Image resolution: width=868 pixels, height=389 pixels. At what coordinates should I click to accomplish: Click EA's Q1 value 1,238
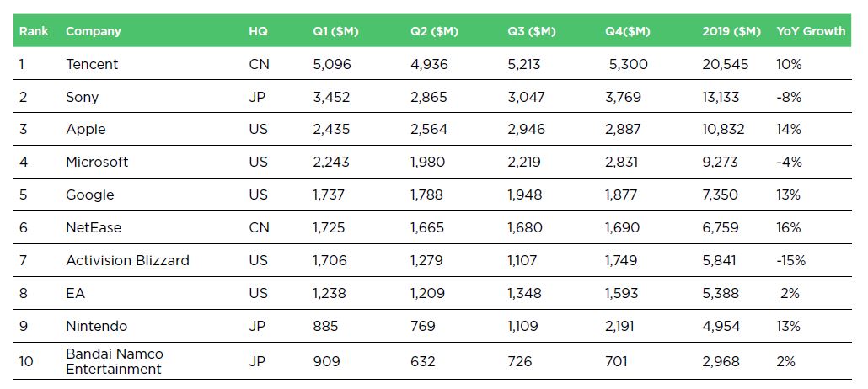click(330, 293)
